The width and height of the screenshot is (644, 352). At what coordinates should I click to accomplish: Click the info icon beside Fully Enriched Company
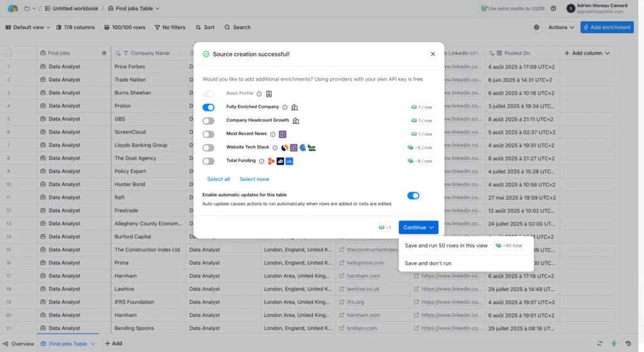tap(285, 107)
